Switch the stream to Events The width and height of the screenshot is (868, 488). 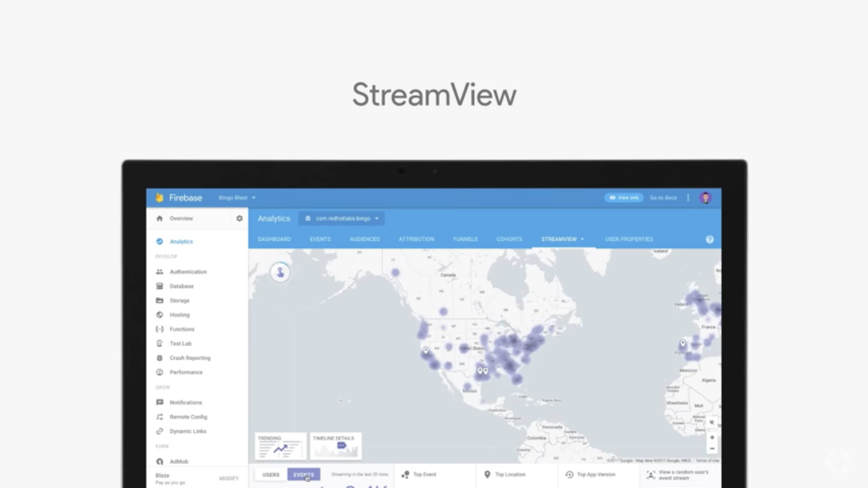click(304, 475)
